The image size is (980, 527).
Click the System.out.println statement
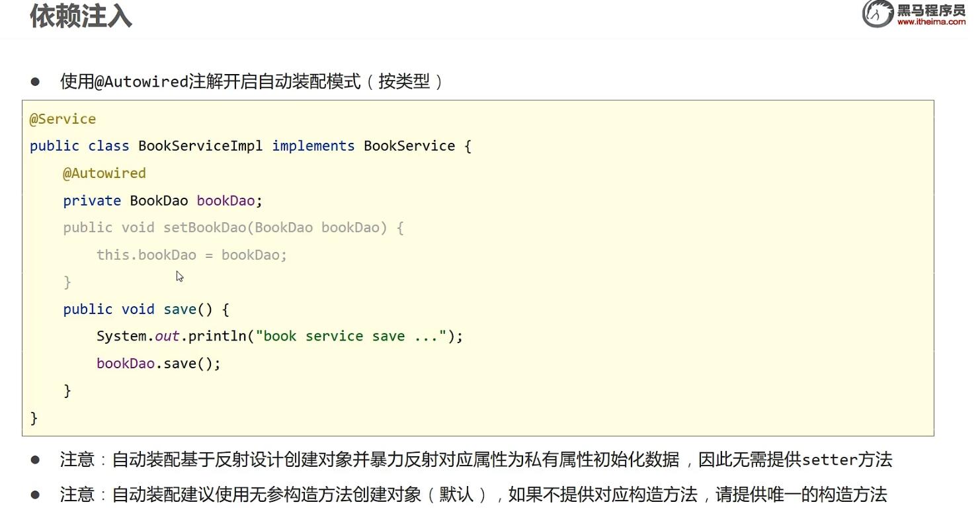279,336
